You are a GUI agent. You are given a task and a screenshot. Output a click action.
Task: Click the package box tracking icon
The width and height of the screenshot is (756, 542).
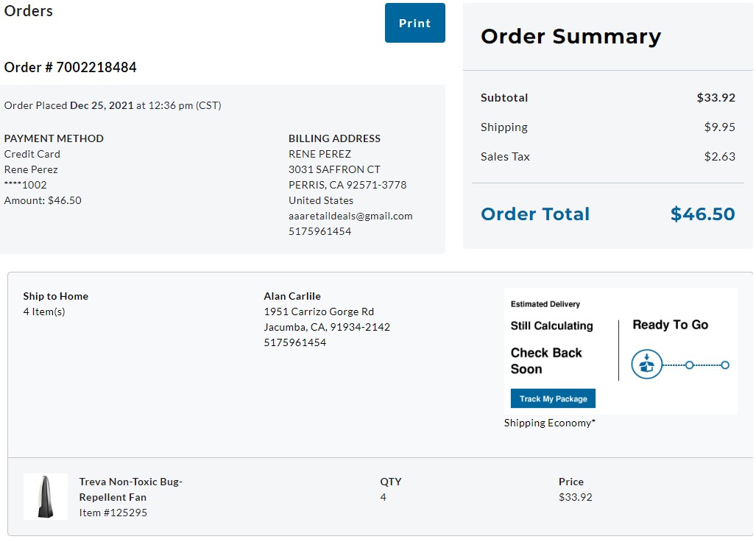(646, 364)
